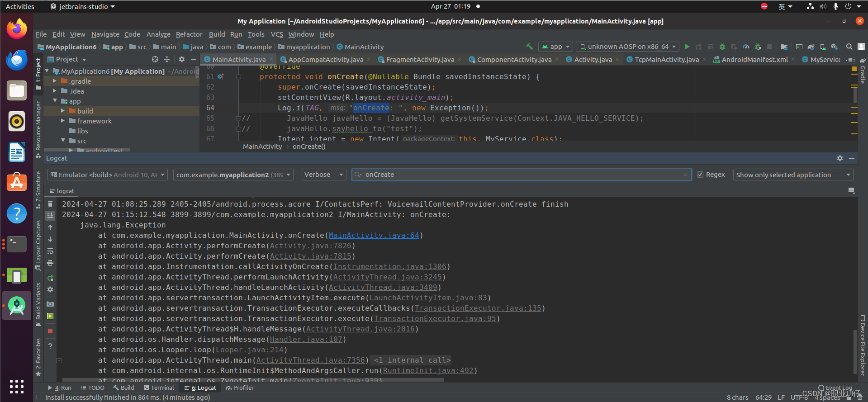Viewport: 868px width, 402px height.
Task: Open the Refactor menu
Action: [x=189, y=34]
